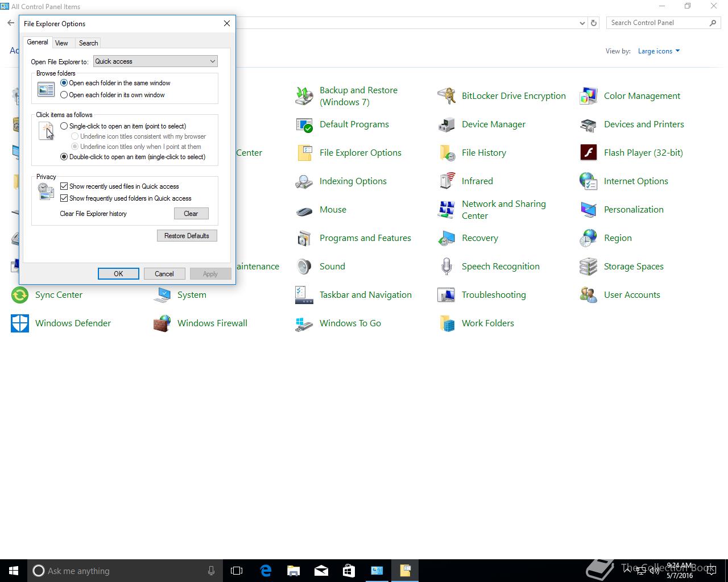The height and width of the screenshot is (582, 728).
Task: Open the Indexing Options icon
Action: coord(304,181)
